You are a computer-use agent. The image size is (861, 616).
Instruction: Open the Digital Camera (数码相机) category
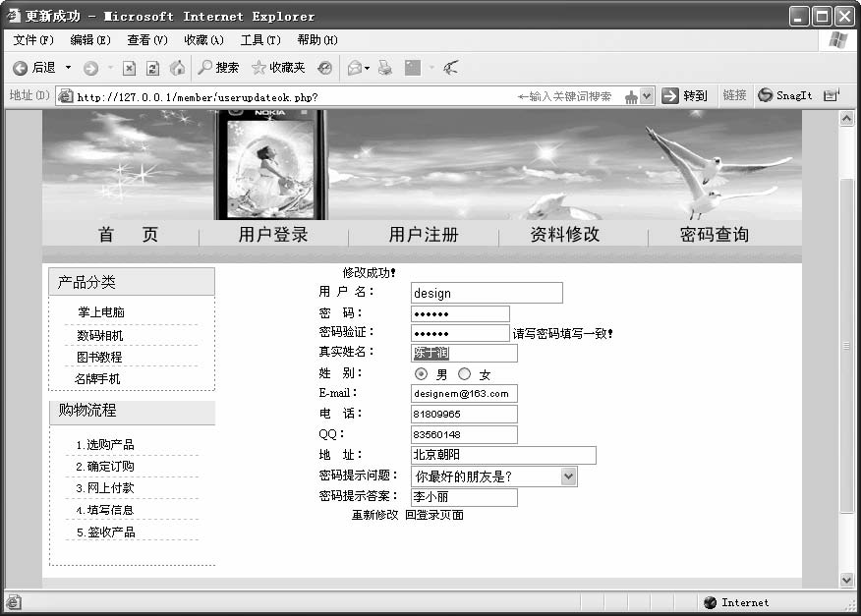click(100, 335)
